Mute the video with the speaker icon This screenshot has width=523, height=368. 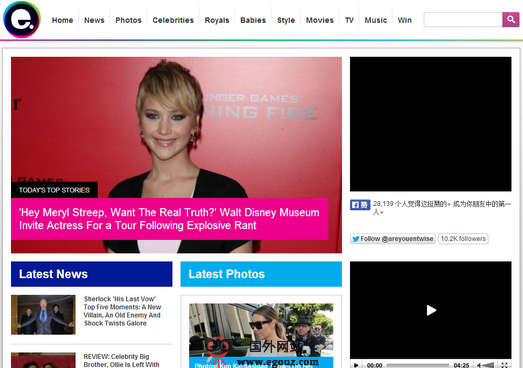tap(479, 365)
